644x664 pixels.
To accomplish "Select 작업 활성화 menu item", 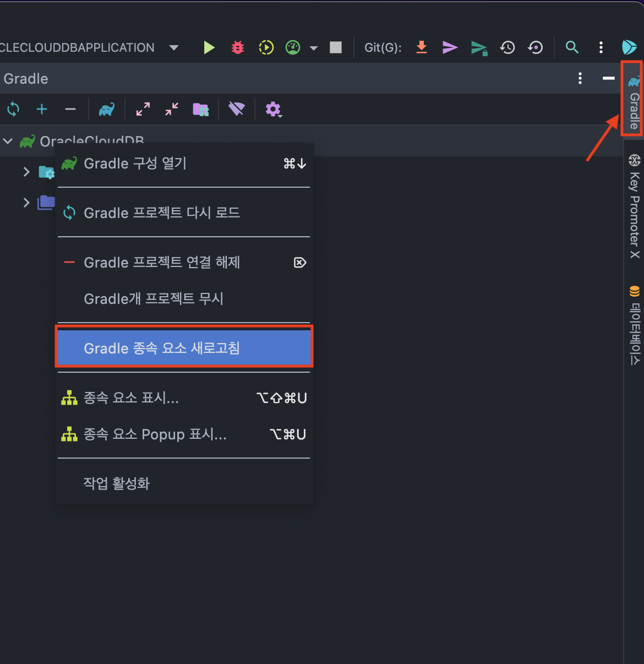I will 184,483.
